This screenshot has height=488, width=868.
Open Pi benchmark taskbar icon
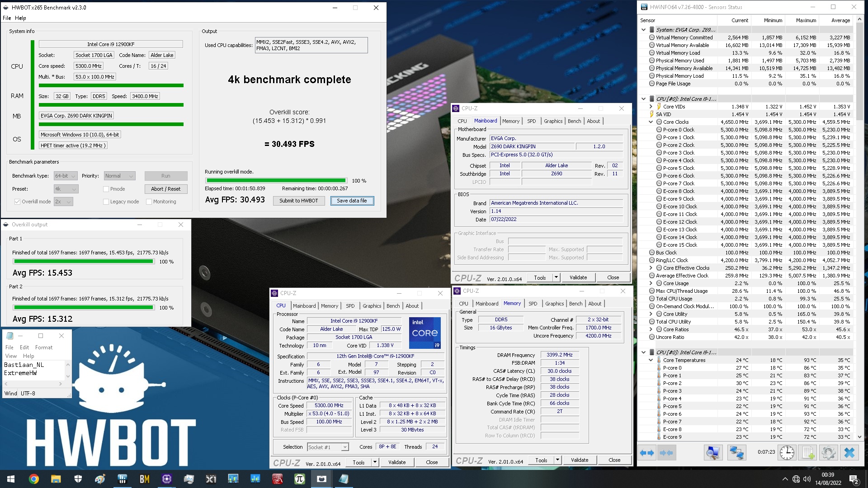coord(300,479)
